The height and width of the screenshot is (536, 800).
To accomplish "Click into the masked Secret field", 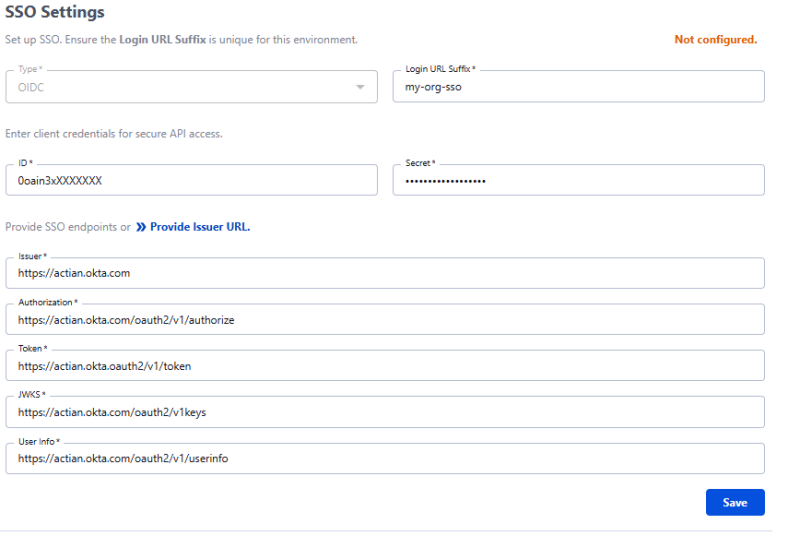I will coord(578,181).
